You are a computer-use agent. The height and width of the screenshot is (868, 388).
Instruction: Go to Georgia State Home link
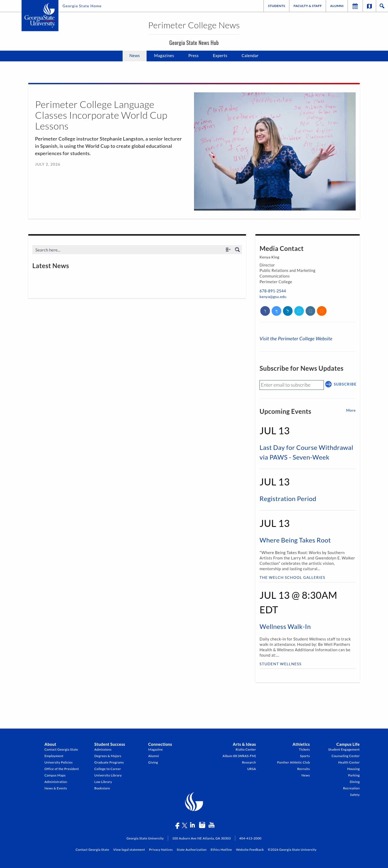point(82,6)
